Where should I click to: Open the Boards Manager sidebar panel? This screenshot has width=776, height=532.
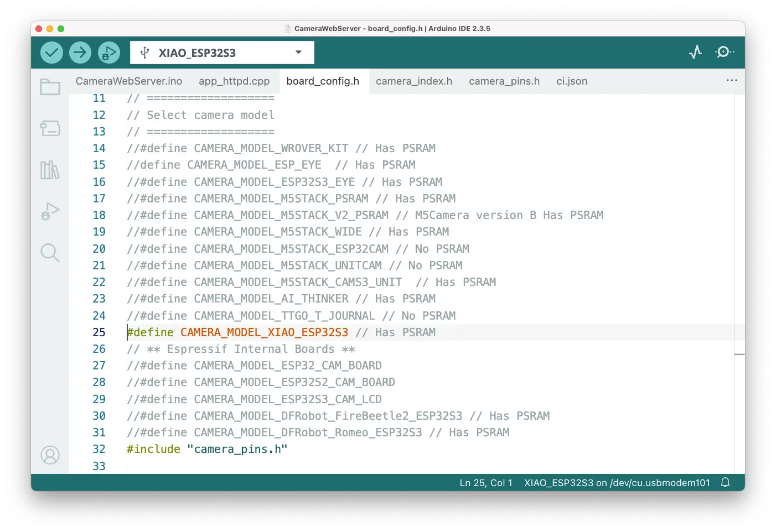coord(50,128)
